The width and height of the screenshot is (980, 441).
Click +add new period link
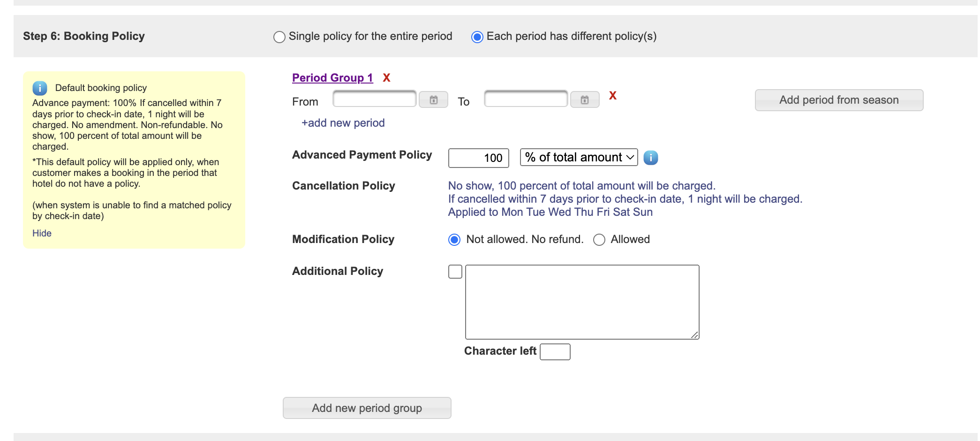pos(343,123)
